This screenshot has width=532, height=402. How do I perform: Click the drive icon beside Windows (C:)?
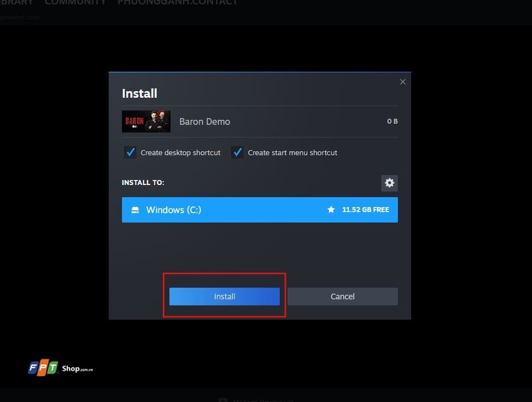[135, 210]
